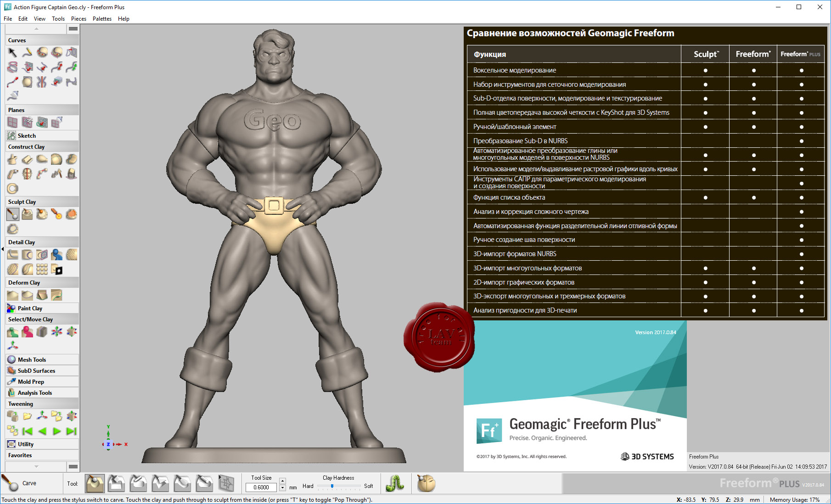
Task: Open palette options menu at bottom
Action: click(x=73, y=466)
